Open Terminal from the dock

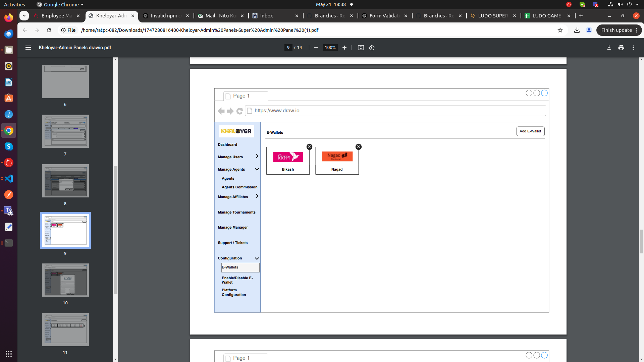pyautogui.click(x=9, y=243)
